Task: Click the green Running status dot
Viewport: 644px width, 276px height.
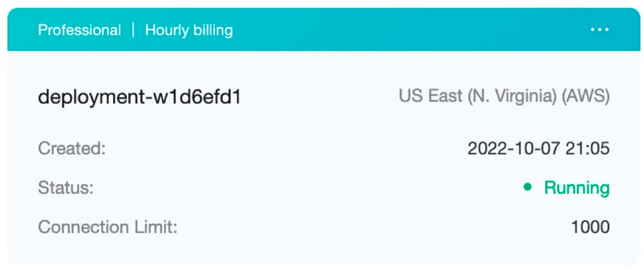Action: click(x=527, y=187)
